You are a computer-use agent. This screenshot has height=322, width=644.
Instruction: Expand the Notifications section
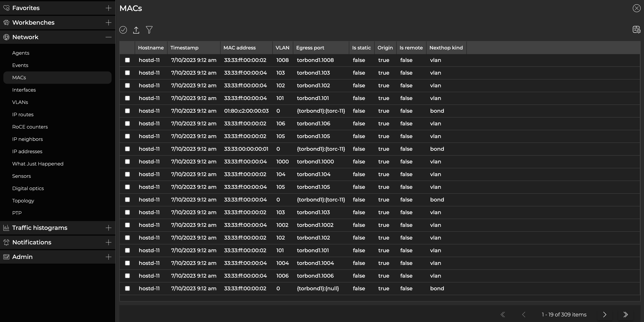pyautogui.click(x=109, y=242)
